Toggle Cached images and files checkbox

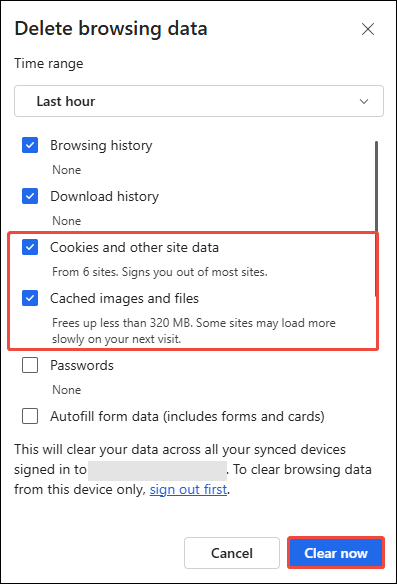(30, 298)
